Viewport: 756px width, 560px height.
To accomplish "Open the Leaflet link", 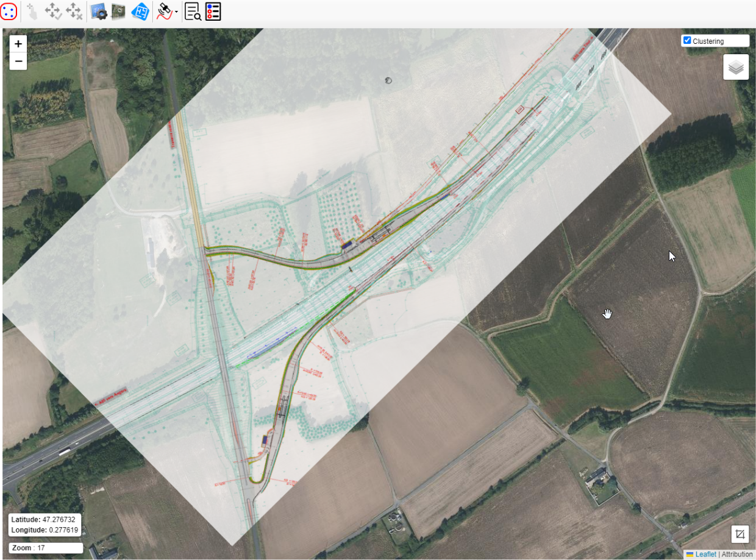I will click(x=706, y=555).
